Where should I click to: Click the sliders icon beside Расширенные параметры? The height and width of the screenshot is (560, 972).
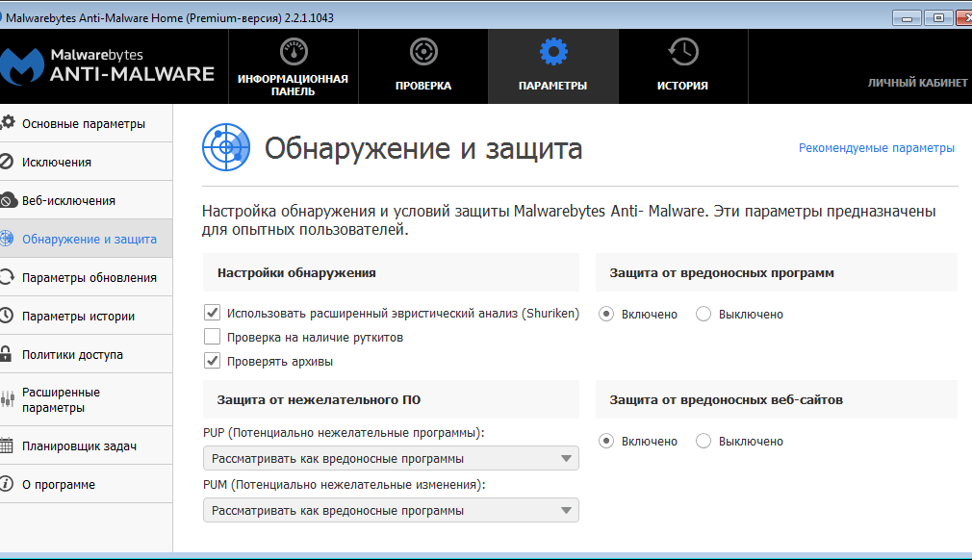[7, 399]
